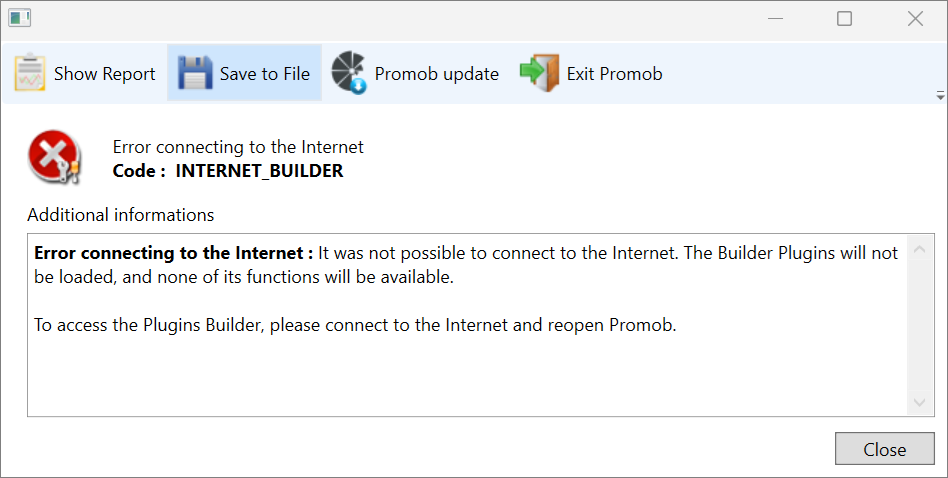
Task: Open the Show Report label
Action: pyautogui.click(x=105, y=74)
